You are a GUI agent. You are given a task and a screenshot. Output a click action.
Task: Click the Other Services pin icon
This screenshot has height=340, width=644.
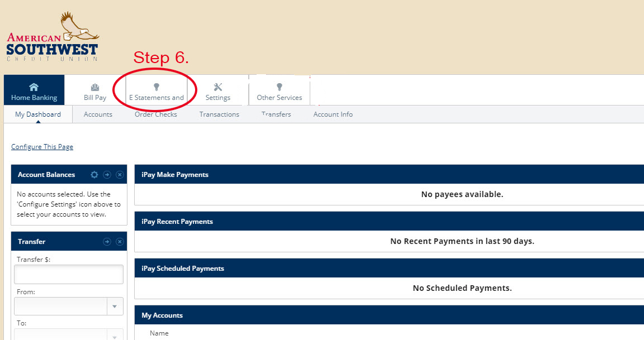(x=280, y=87)
